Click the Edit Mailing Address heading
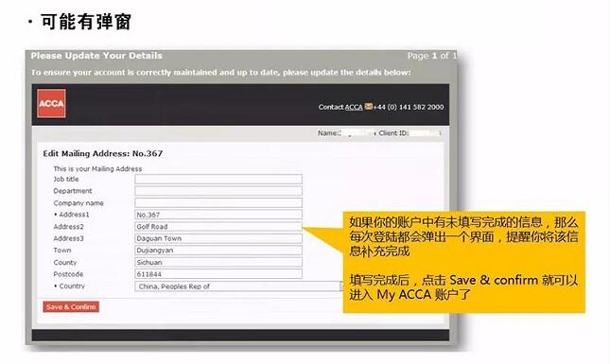This screenshot has width=610, height=364. coord(103,153)
